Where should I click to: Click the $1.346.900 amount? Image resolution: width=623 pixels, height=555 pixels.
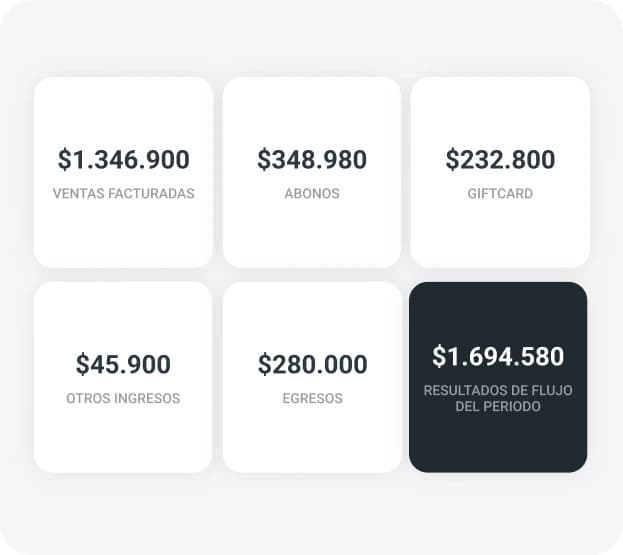tap(123, 160)
